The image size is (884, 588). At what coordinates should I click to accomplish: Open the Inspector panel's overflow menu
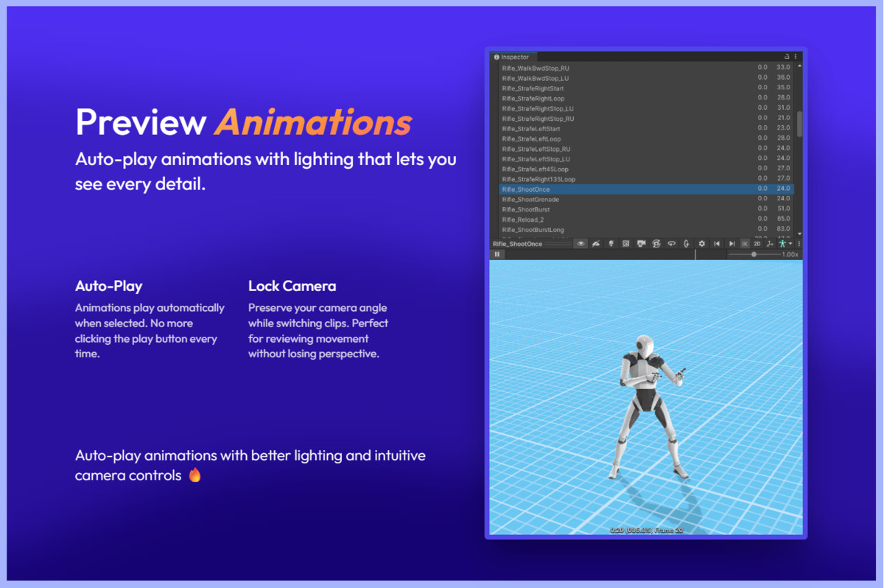tap(796, 56)
